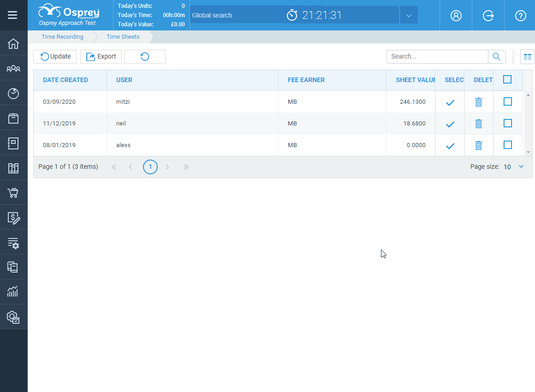Click the search magnifier button

497,57
